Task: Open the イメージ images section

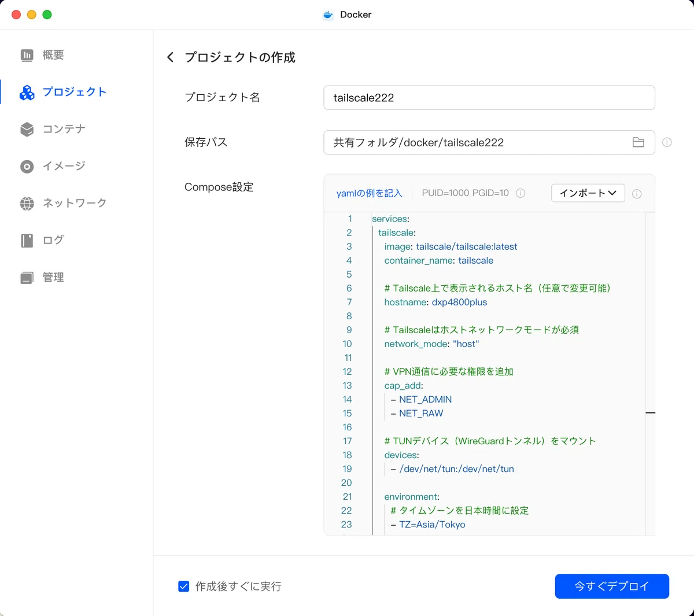Action: 64,166
